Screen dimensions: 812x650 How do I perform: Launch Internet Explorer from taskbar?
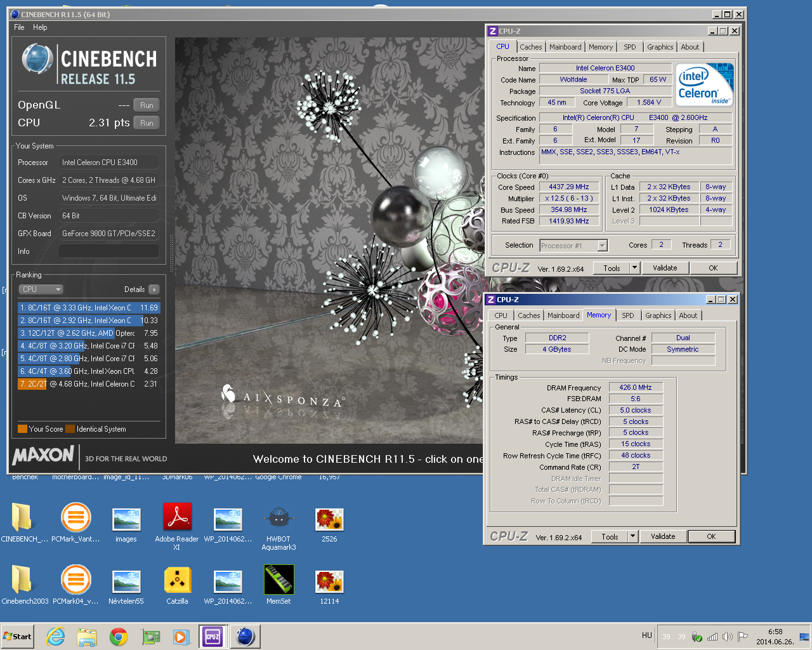tap(56, 637)
